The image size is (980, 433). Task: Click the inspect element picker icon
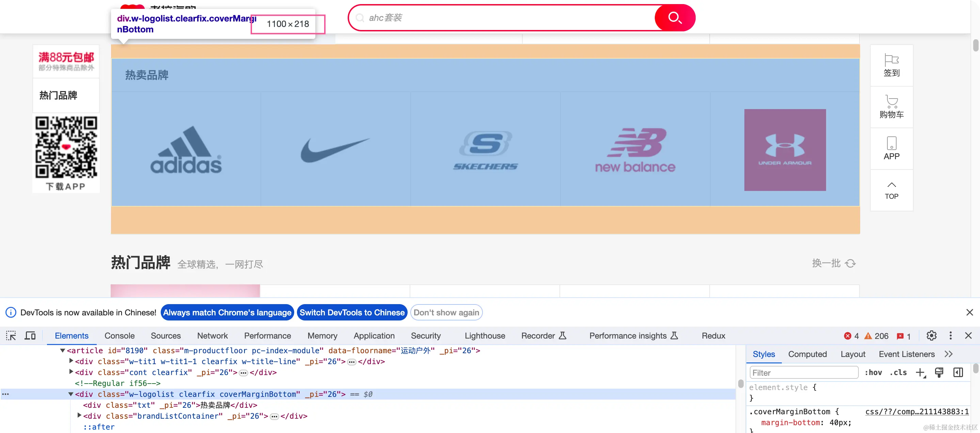(11, 335)
